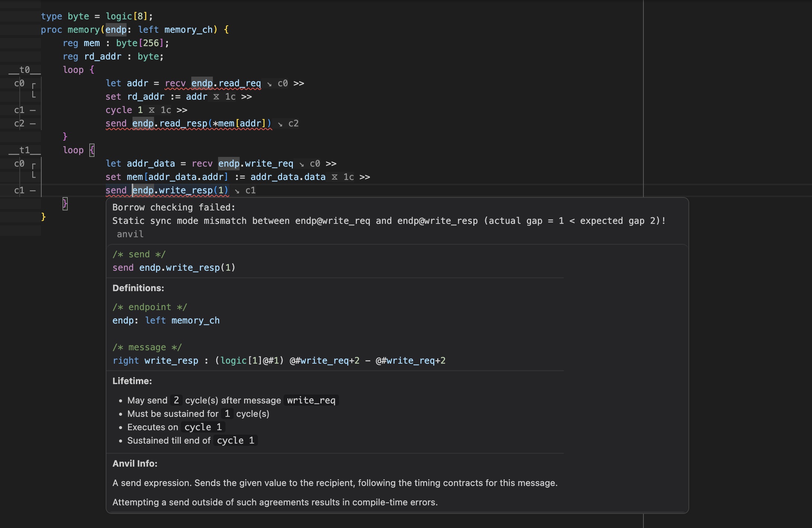Click 'memory' in the proc declaration

[84, 30]
